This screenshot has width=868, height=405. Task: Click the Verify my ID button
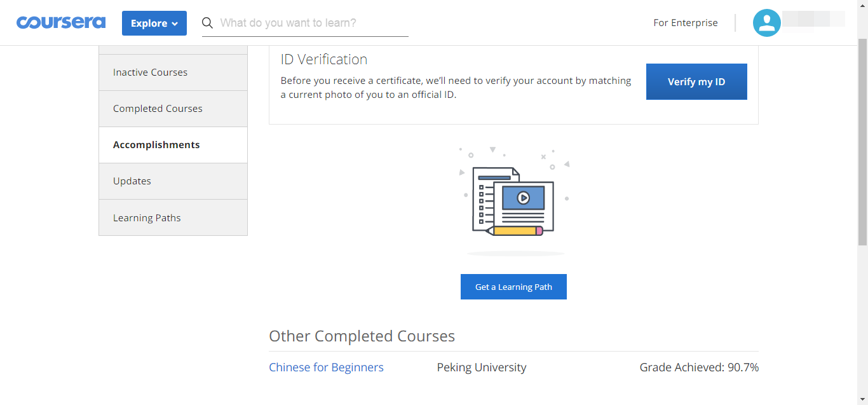(696, 81)
